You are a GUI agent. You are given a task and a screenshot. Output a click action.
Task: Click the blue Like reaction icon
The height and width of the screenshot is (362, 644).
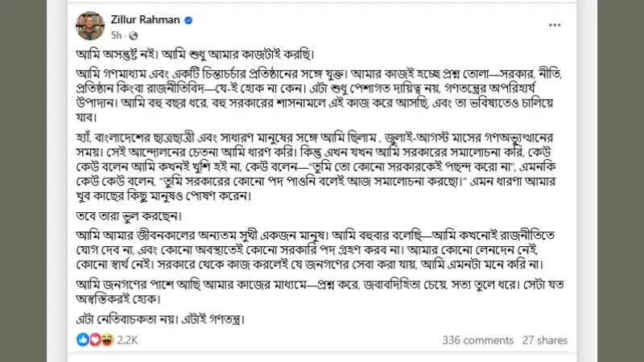83,339
